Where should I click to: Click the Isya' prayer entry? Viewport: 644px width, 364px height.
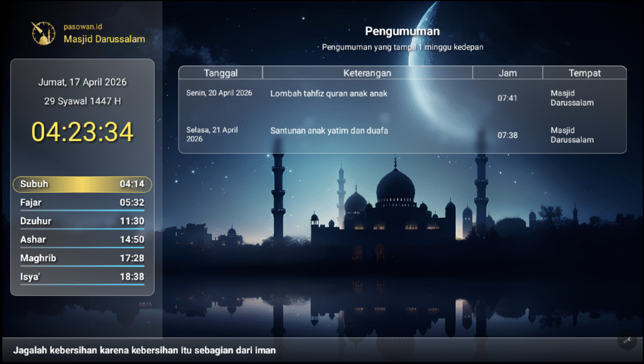[82, 276]
